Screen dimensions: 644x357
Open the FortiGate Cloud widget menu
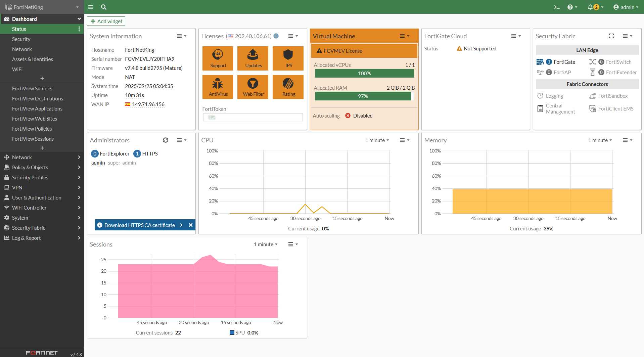516,36
